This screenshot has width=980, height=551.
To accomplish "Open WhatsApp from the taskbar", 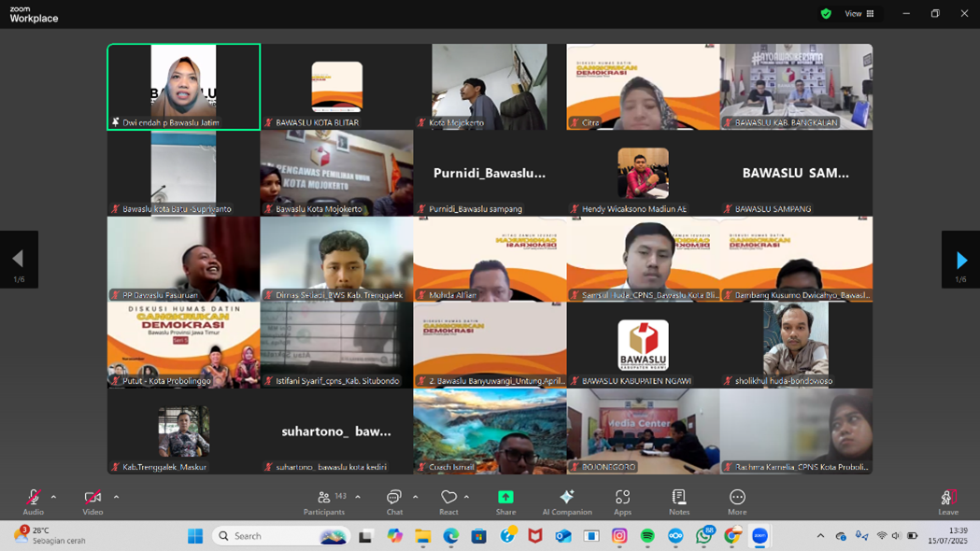I will [x=704, y=536].
